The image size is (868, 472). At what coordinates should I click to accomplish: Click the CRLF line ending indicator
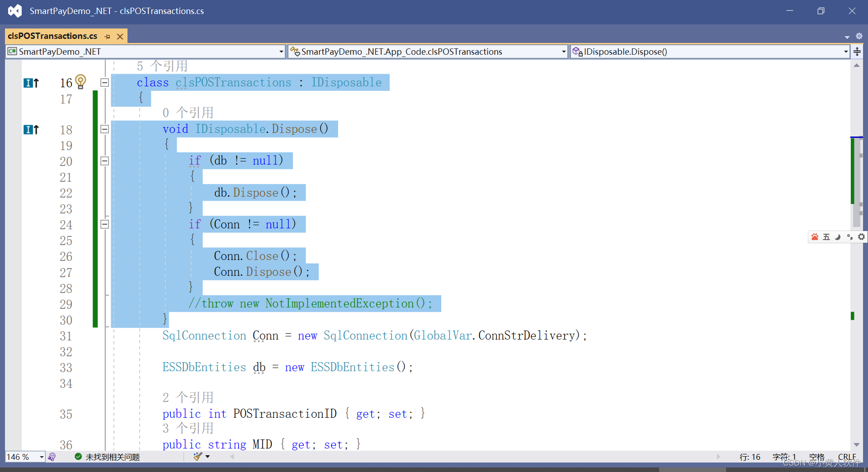(x=847, y=457)
